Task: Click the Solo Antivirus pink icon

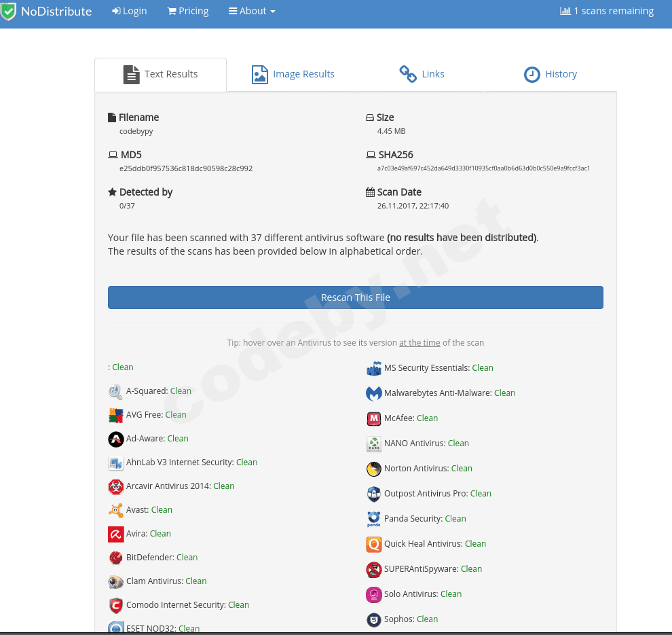Action: click(x=374, y=595)
